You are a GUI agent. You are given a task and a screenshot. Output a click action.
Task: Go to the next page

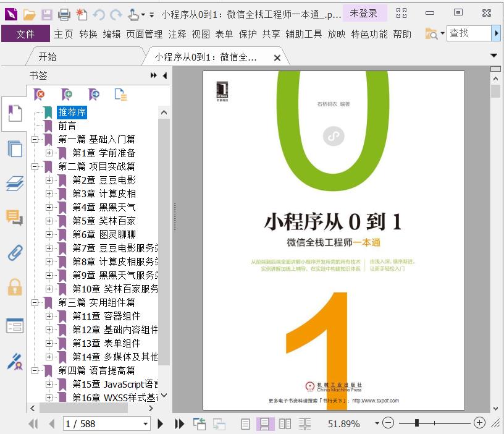[161, 423]
